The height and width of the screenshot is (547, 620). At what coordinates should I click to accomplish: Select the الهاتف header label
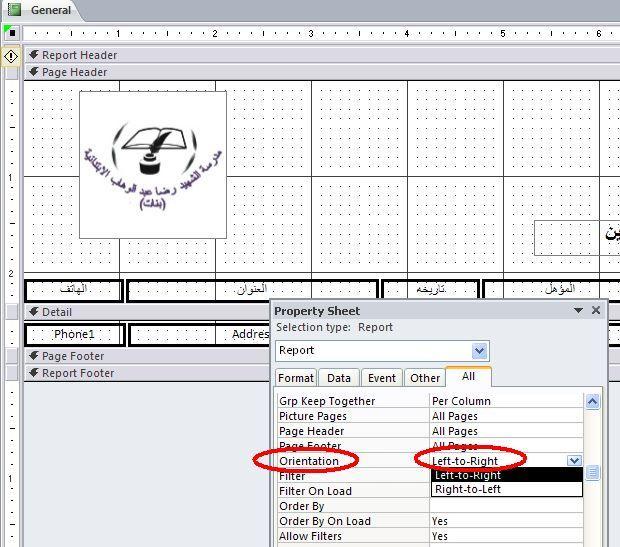(x=74, y=290)
